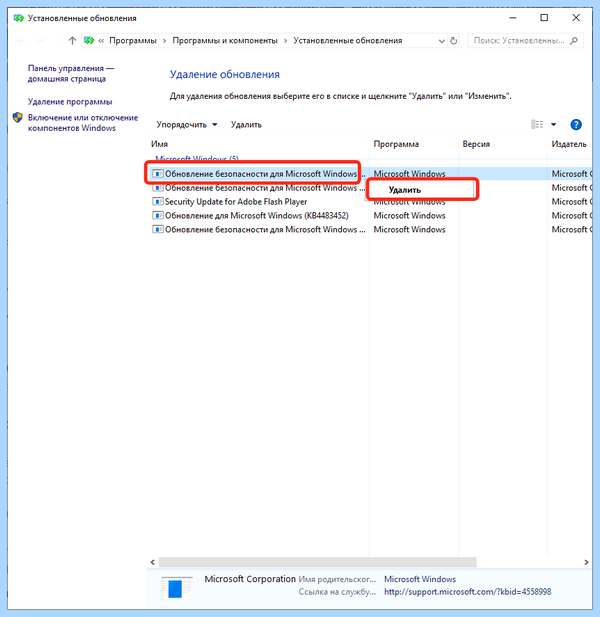Sort by the Издатель column header

[x=569, y=144]
